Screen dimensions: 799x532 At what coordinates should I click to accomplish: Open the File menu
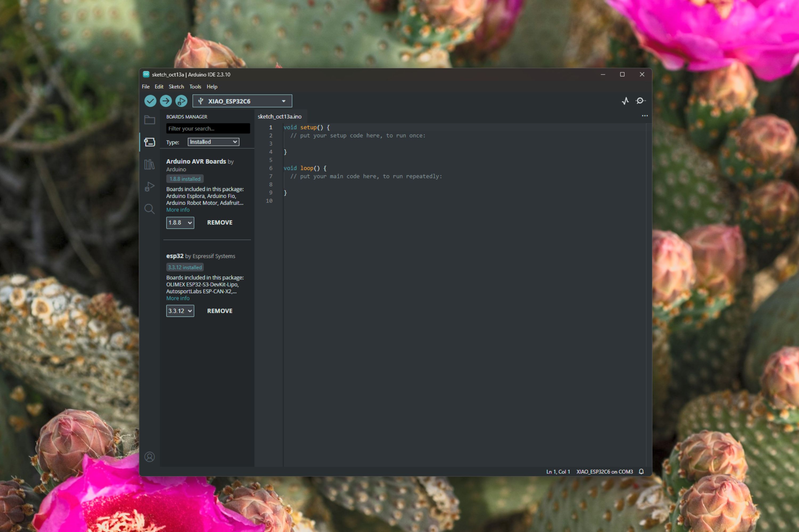tap(146, 86)
